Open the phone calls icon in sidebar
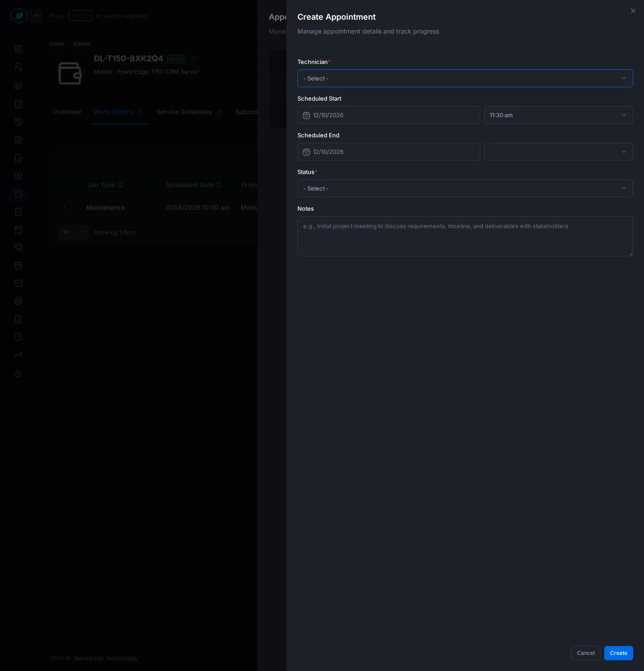Screen dimensions: 644x671 18,247
